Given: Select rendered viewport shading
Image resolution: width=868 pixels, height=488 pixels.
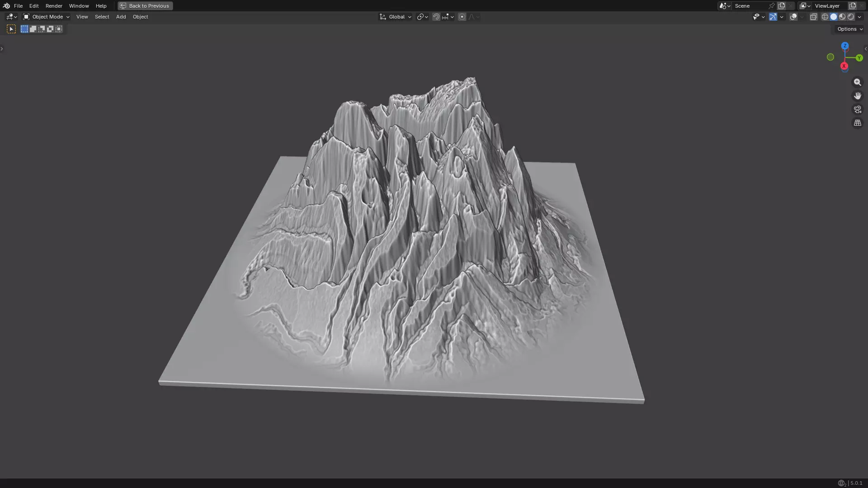Looking at the screenshot, I should [x=851, y=17].
